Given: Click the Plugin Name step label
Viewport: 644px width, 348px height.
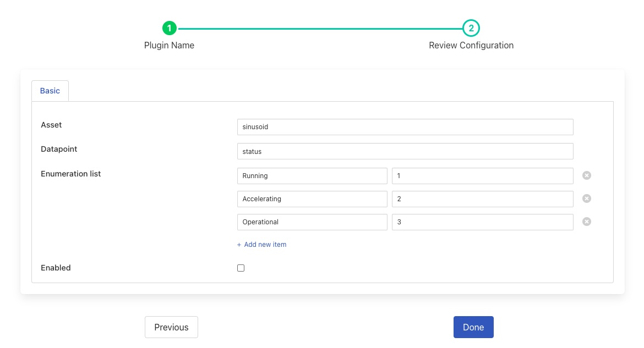Looking at the screenshot, I should (x=170, y=46).
